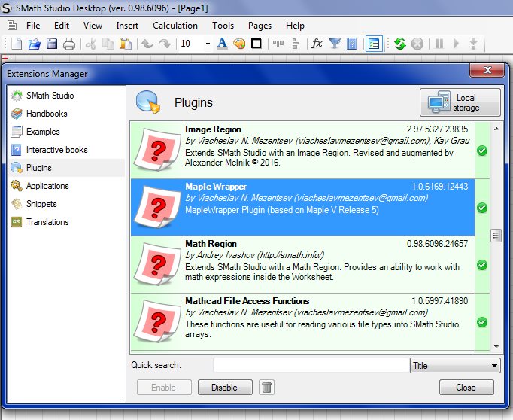Open the font size 10 dropdown
Image resolution: width=513 pixels, height=420 pixels.
(207, 44)
